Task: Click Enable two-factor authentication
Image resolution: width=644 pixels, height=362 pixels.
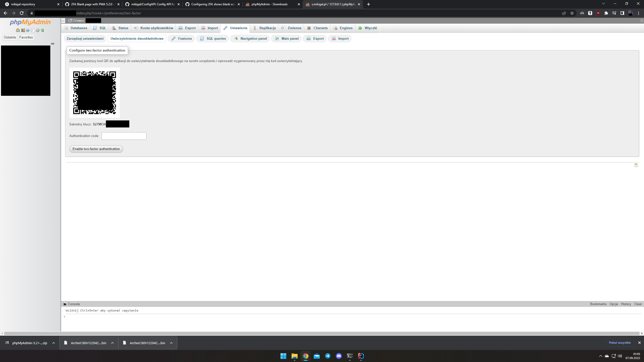Action: coord(96,149)
